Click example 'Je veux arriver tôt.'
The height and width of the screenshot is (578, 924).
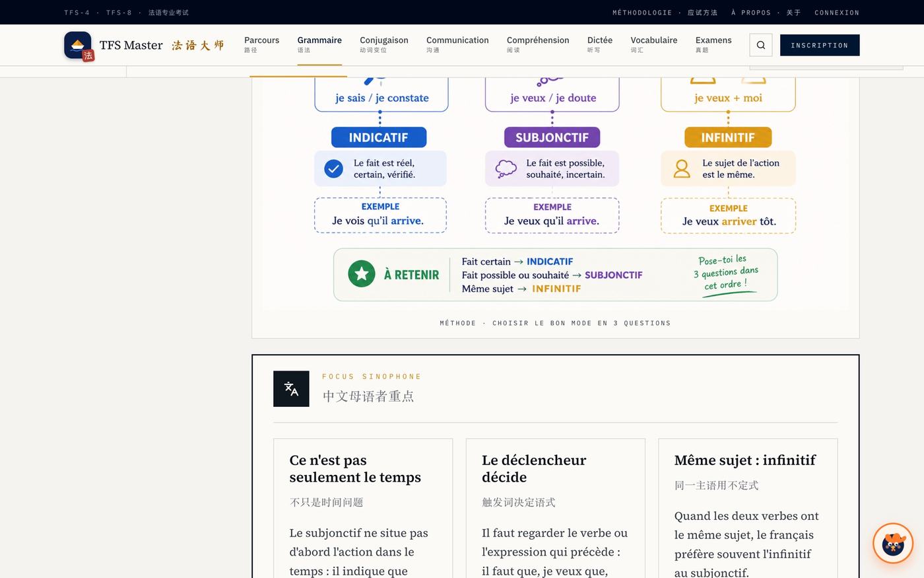pyautogui.click(x=729, y=216)
